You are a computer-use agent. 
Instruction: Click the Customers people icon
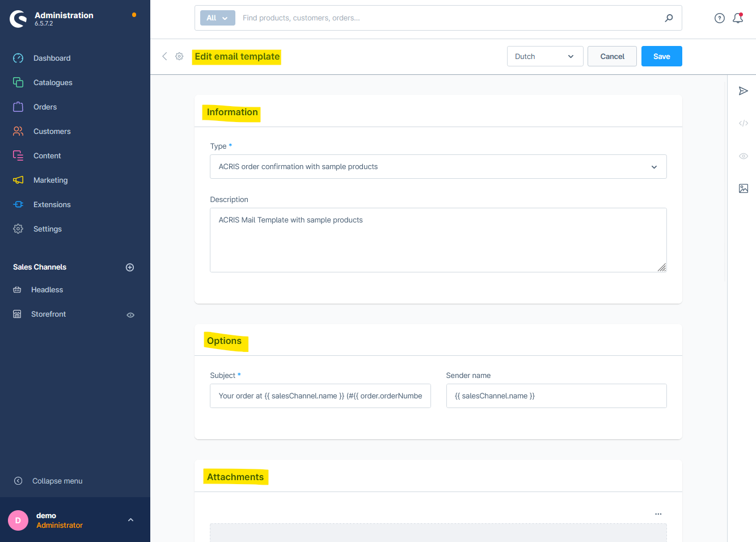click(x=18, y=131)
